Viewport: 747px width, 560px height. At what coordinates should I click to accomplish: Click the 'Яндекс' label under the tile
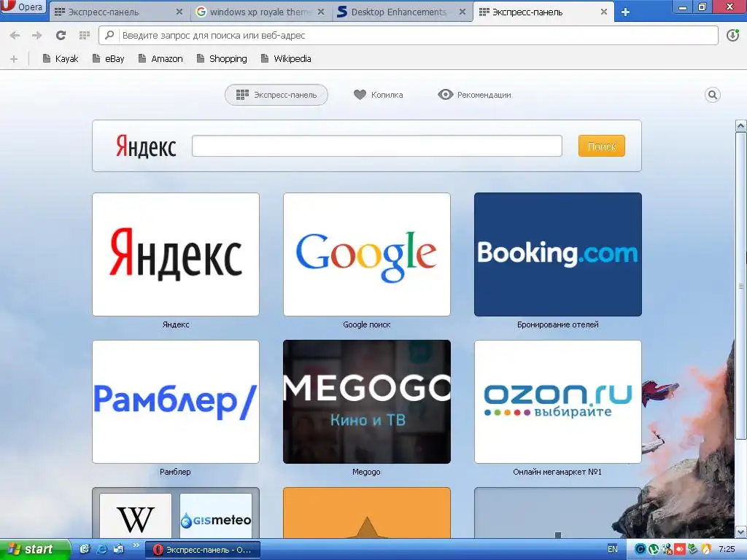click(x=176, y=324)
